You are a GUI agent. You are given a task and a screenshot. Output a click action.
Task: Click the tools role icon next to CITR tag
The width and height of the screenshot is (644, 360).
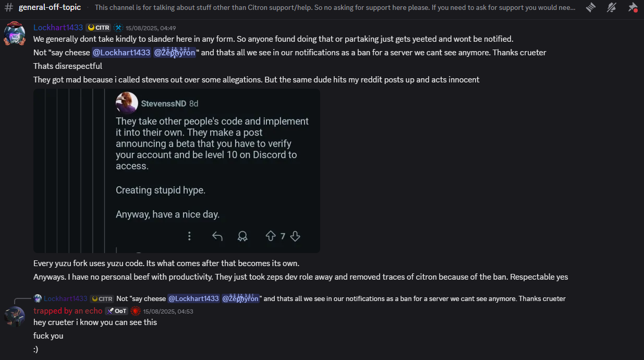tap(118, 28)
